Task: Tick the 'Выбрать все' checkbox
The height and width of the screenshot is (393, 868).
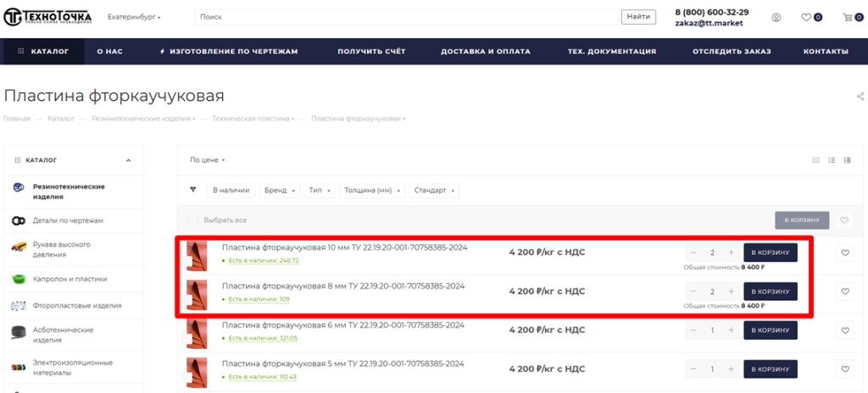Action: tap(193, 220)
